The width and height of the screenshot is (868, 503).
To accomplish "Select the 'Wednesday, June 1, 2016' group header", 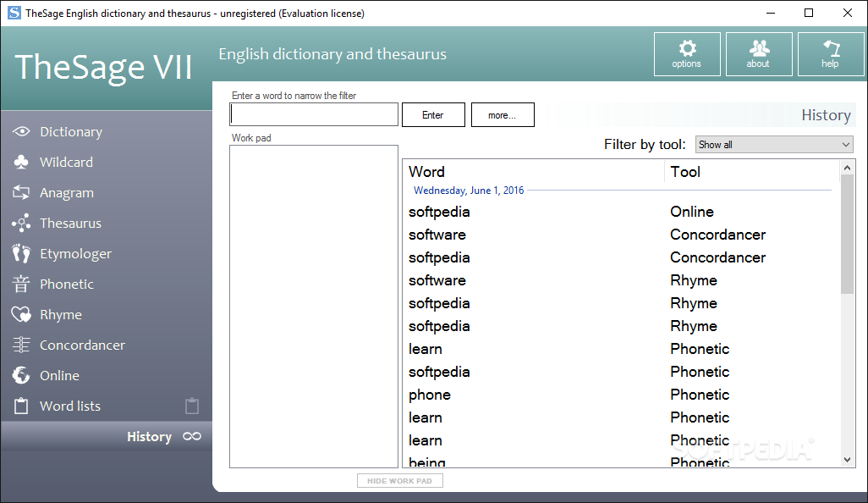I will [469, 191].
